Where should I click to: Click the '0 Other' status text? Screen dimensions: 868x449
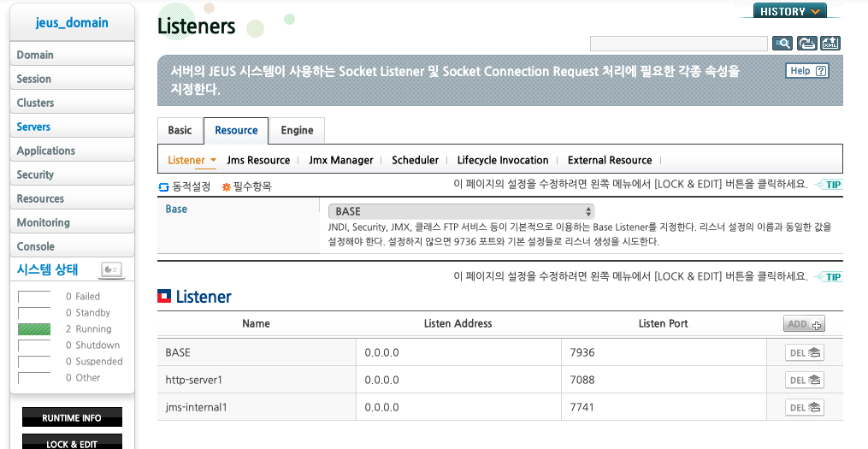point(83,377)
